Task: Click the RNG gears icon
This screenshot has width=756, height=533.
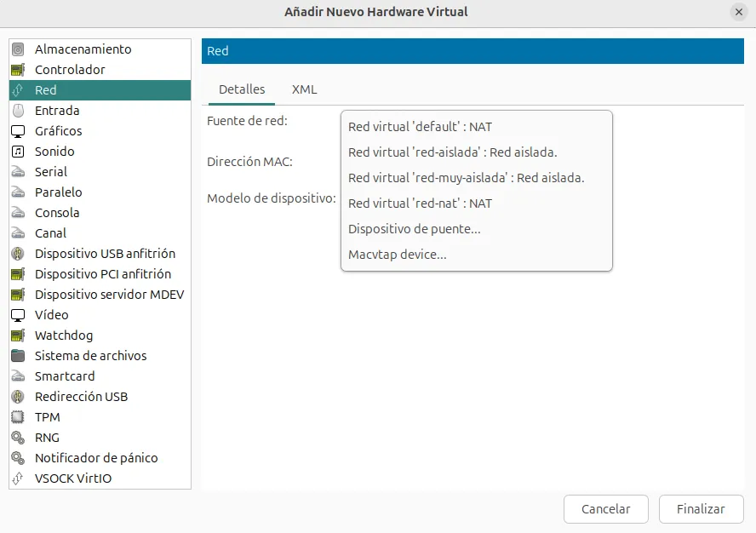Action: [18, 438]
